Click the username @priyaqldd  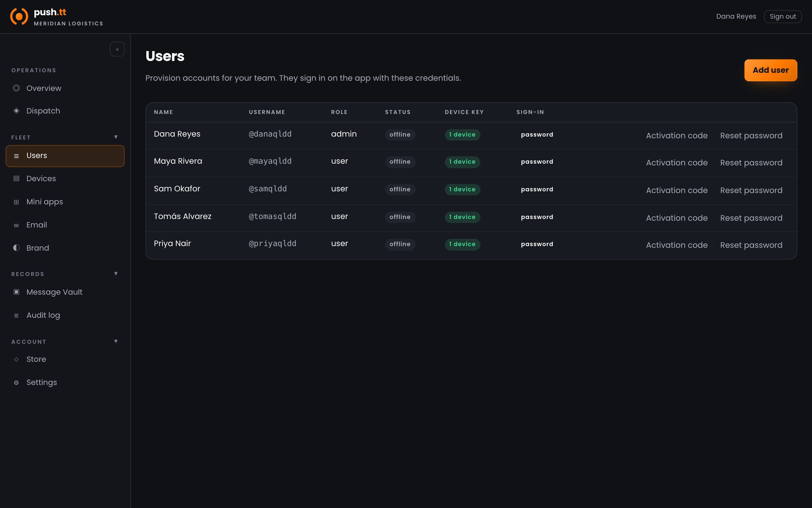pyautogui.click(x=272, y=244)
